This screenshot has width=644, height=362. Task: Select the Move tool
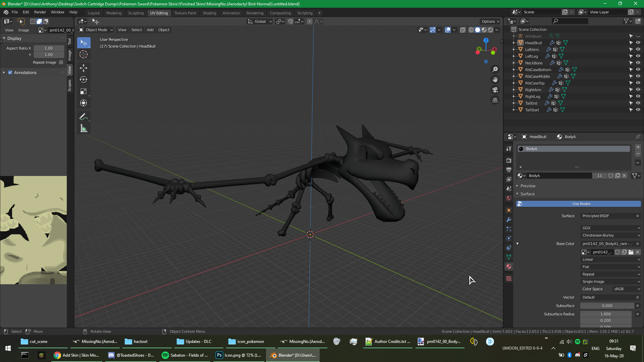point(84,68)
